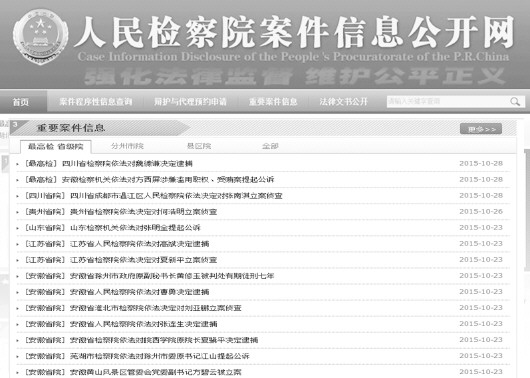Open the 江苏省人民检察院 决定逮捕 item
530x378 pixels.
139,244
